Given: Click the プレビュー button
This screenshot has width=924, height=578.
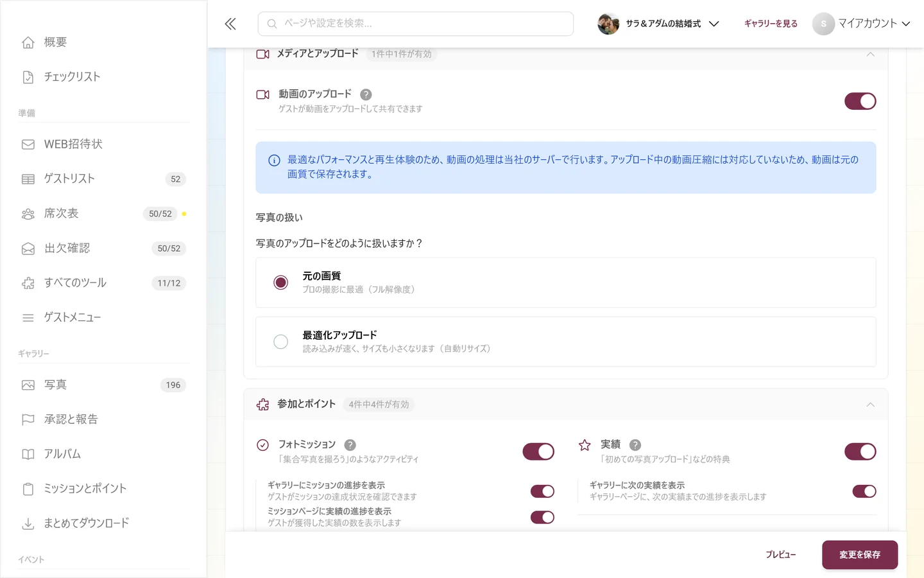Looking at the screenshot, I should click(780, 555).
